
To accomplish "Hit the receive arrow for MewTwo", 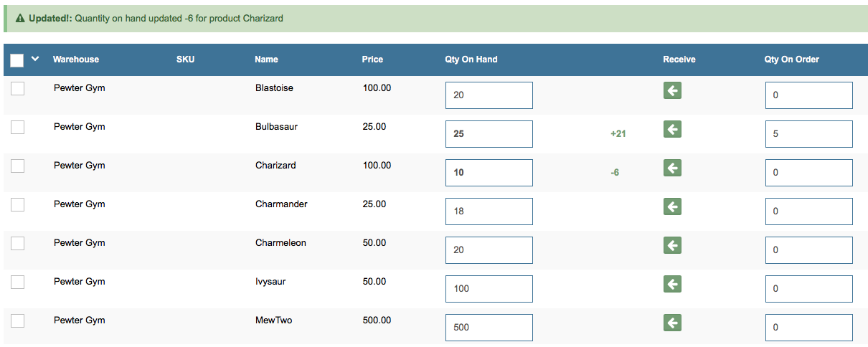I will pyautogui.click(x=672, y=323).
